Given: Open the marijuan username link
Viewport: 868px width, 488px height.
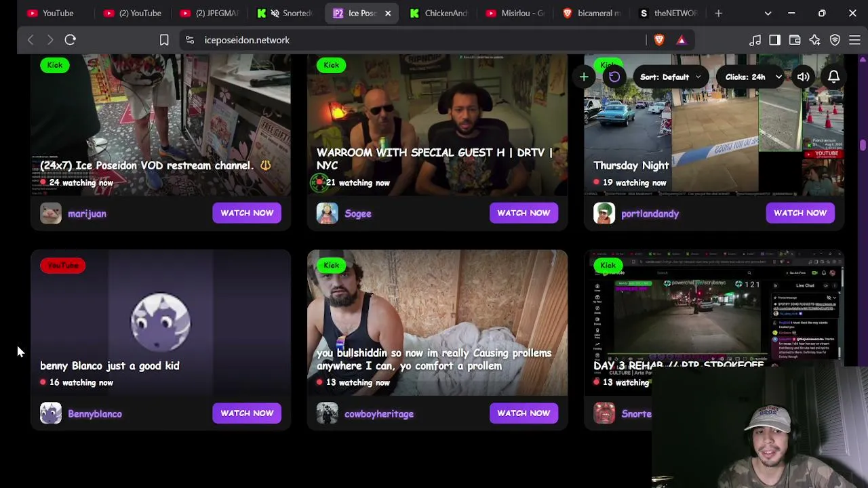Looking at the screenshot, I should pyautogui.click(x=87, y=213).
